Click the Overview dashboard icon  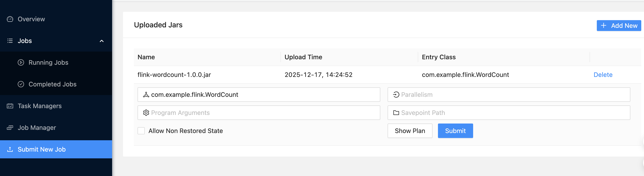10,19
